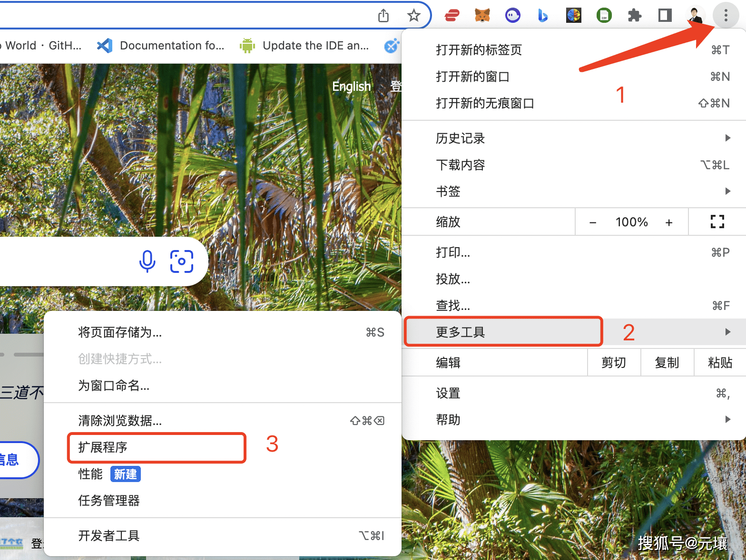Image resolution: width=746 pixels, height=560 pixels.
Task: Open the Documentation VS Code bookmark
Action: (160, 46)
